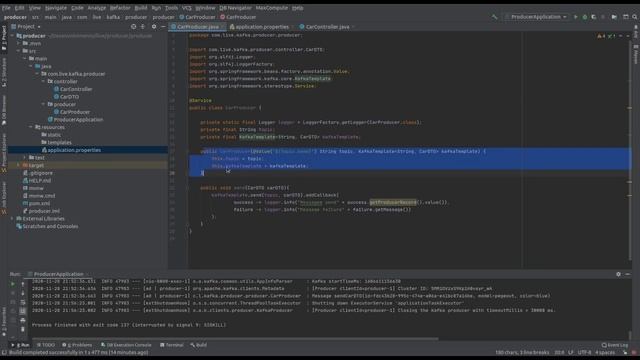Hide the Project panel with the minus icon
Image resolution: width=640 pixels, height=360 pixels.
coord(163,27)
